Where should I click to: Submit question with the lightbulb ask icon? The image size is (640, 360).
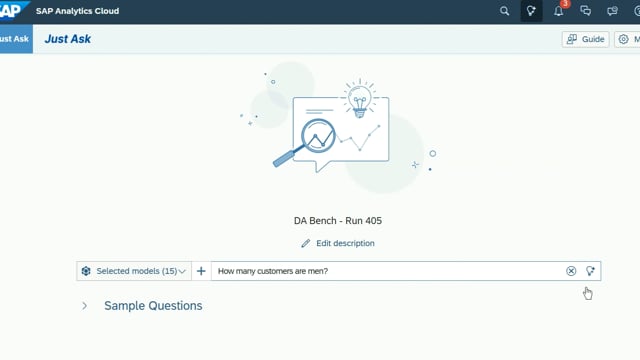pyautogui.click(x=590, y=271)
